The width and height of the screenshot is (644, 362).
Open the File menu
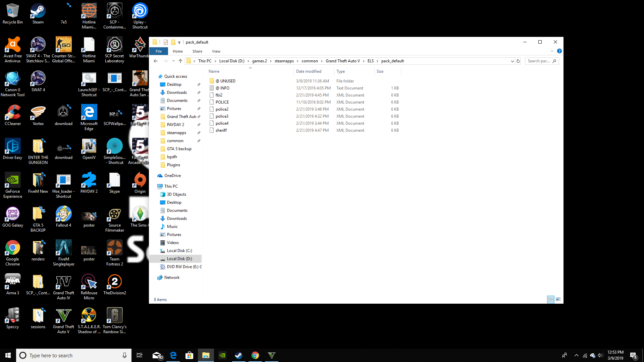[x=159, y=51]
